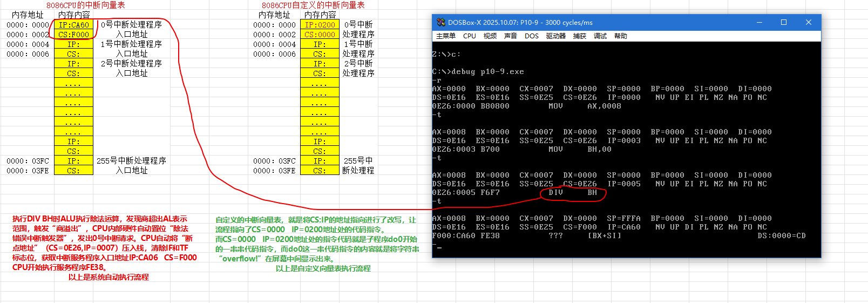Image resolution: width=868 pixels, height=303 pixels.
Task: Open the 视频 menu in DOSBox-X
Action: 490,36
